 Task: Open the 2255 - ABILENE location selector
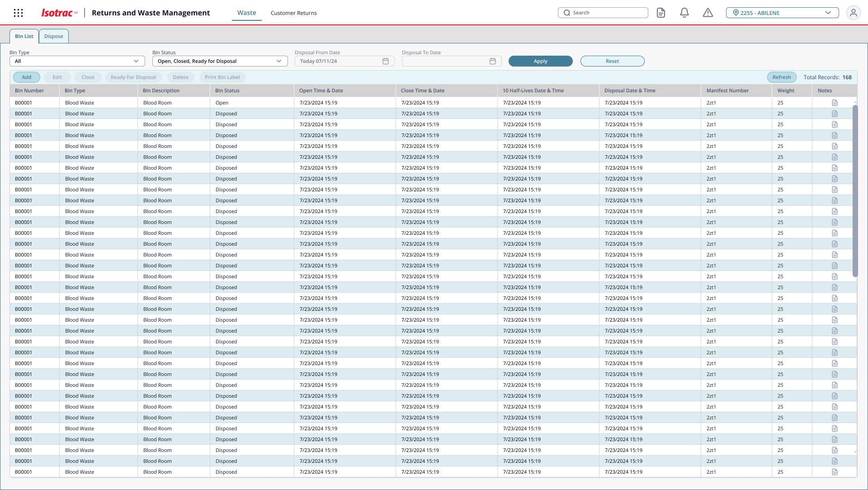782,13
